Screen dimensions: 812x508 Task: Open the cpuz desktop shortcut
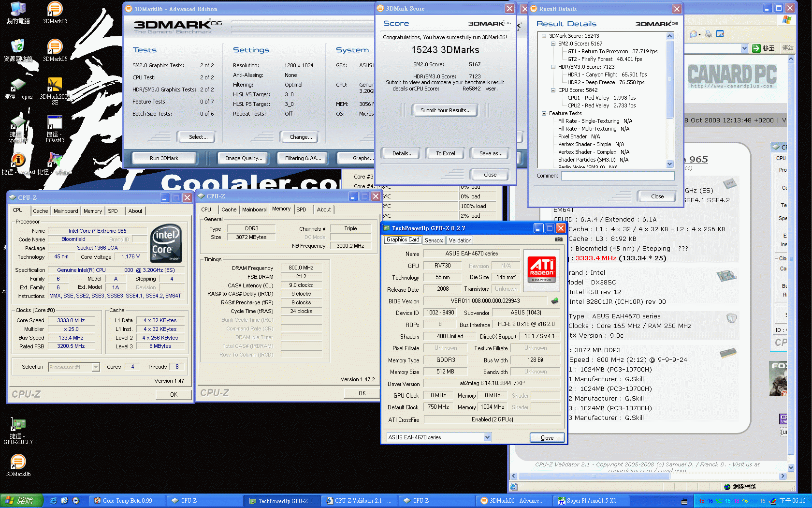pyautogui.click(x=18, y=88)
